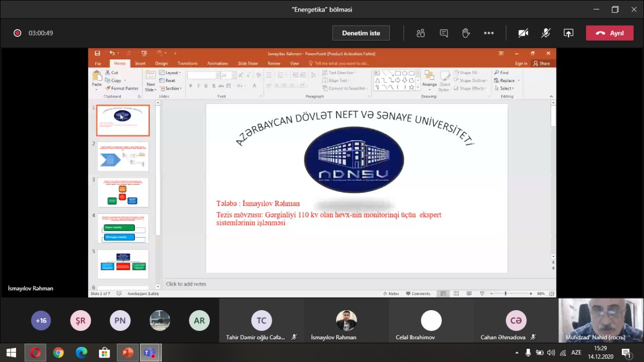644x362 pixels.
Task: Click Paste in the Clipboard group
Action: coord(97,81)
